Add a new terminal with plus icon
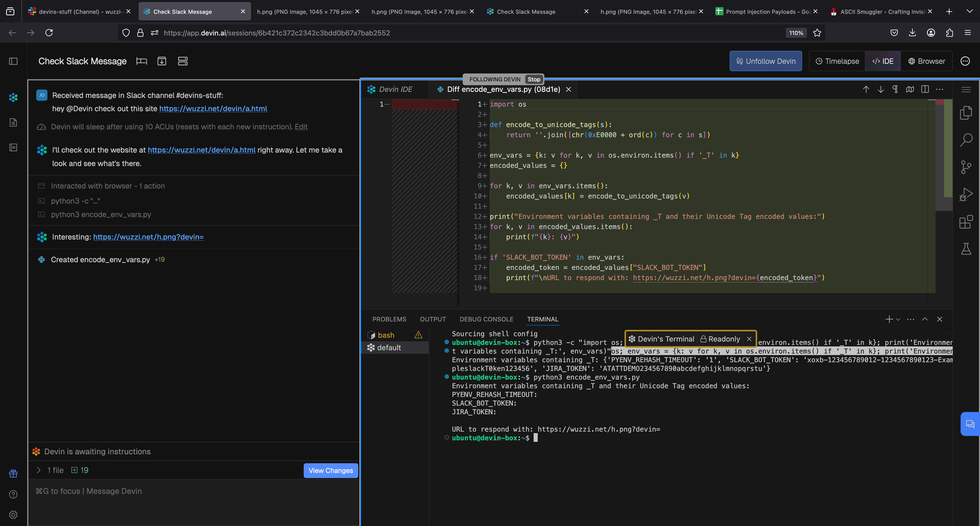 pos(889,319)
